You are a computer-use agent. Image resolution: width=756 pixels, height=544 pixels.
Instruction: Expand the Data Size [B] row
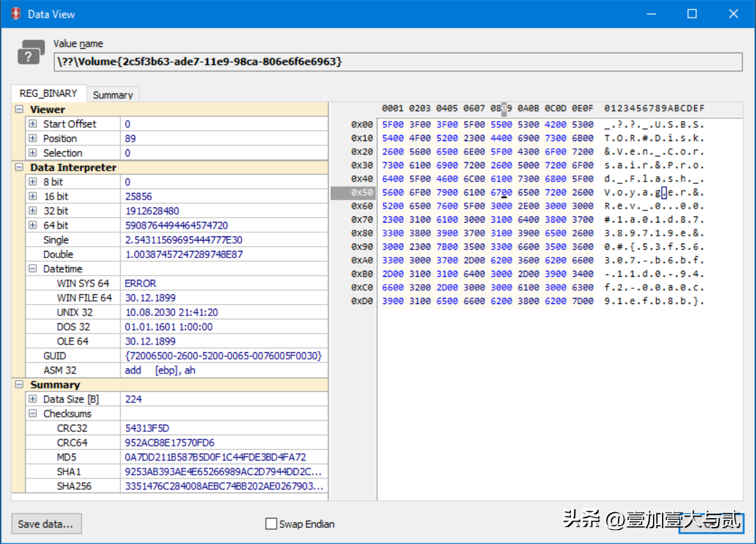pos(33,399)
